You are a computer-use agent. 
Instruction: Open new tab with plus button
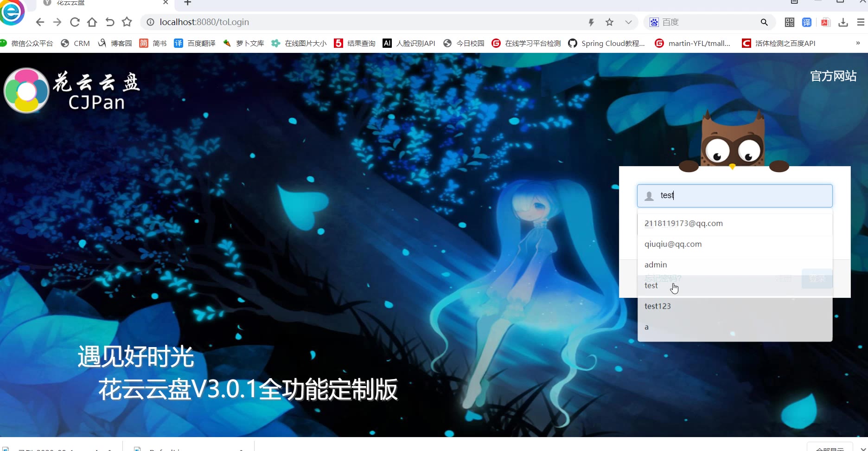pyautogui.click(x=188, y=3)
